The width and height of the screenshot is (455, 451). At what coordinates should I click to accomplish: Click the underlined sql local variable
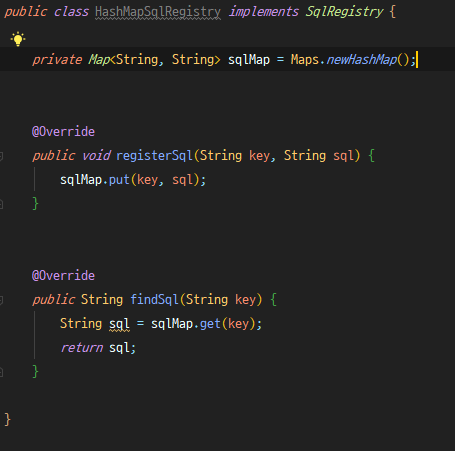click(x=119, y=324)
